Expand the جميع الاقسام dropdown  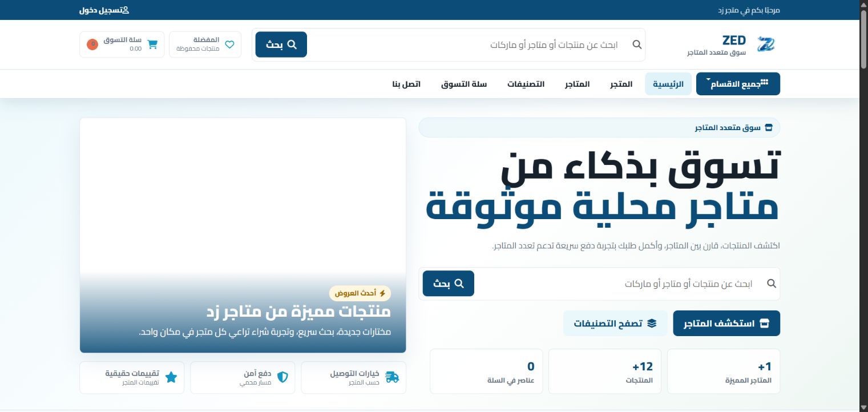click(738, 84)
